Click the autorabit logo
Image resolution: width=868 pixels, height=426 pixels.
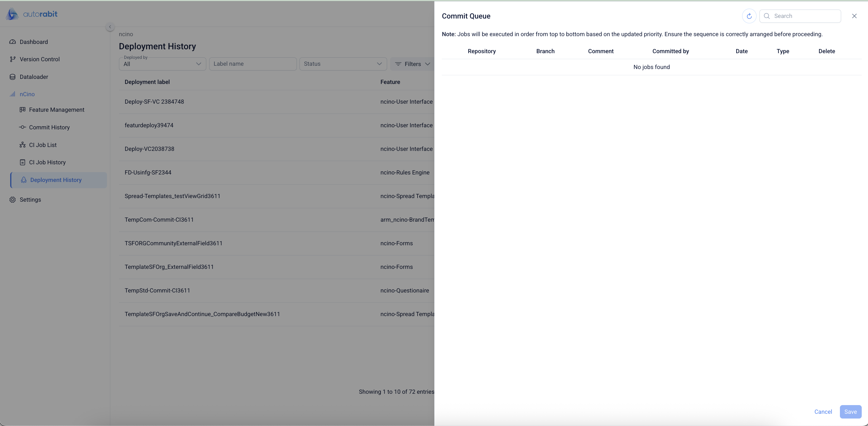coord(32,14)
